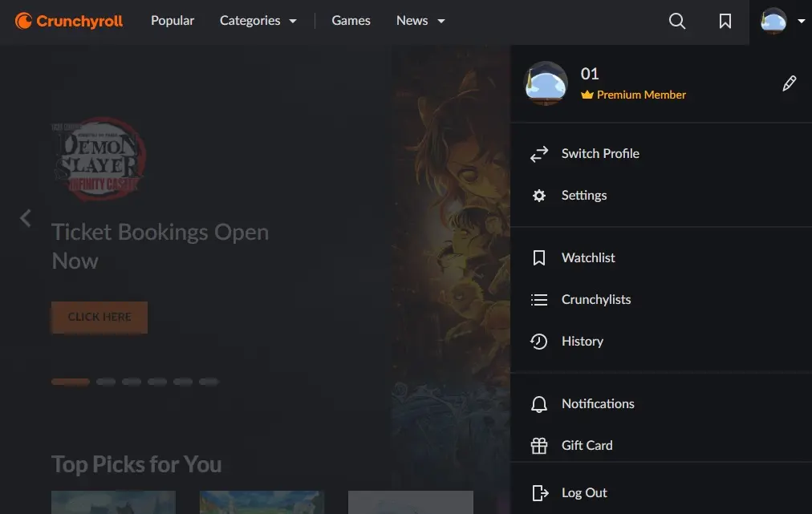The height and width of the screenshot is (514, 812).
Task: Select the third carousel indicator
Action: [x=132, y=382]
